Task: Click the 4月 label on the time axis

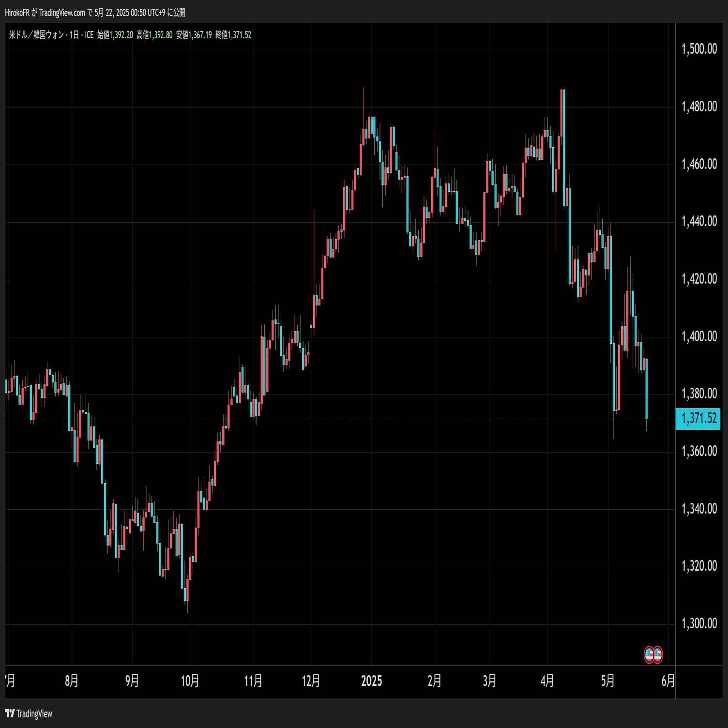Action: click(547, 681)
